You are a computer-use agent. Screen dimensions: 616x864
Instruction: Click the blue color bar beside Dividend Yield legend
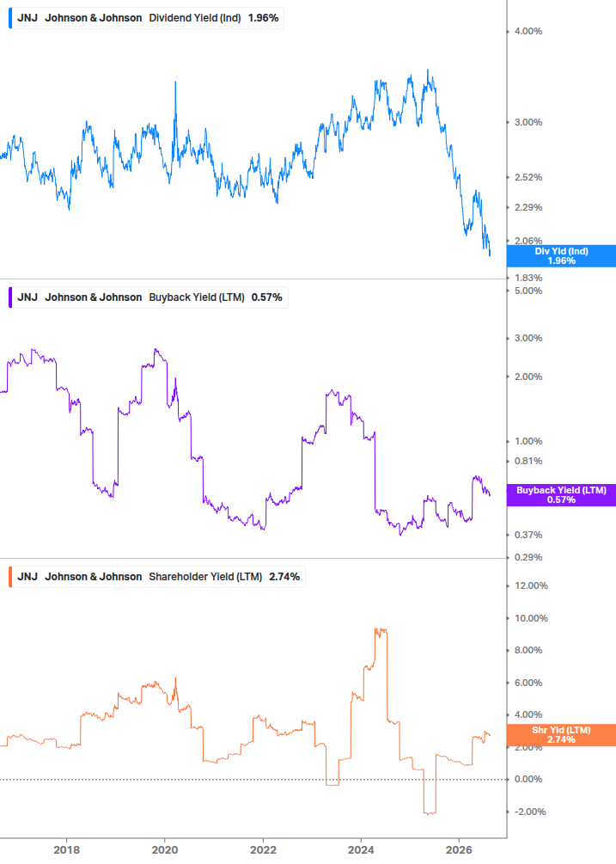[10, 18]
